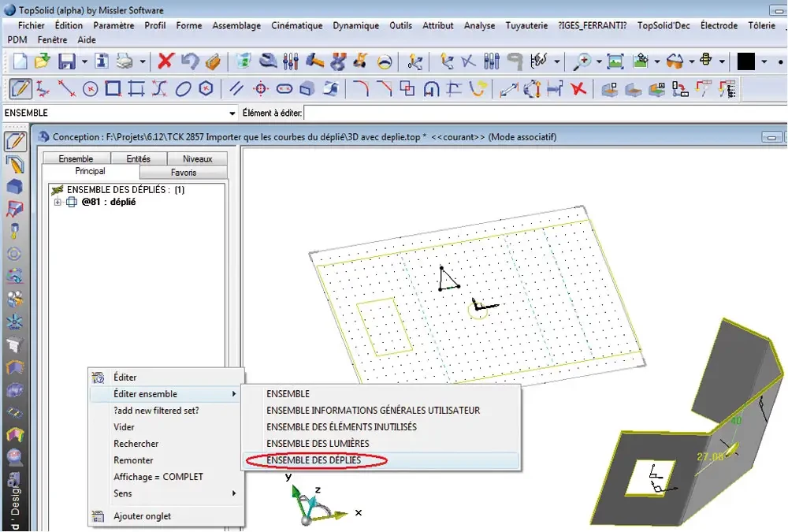Save the document with floppy disk icon
Viewport: 788px width, 532px height.
click(66, 61)
